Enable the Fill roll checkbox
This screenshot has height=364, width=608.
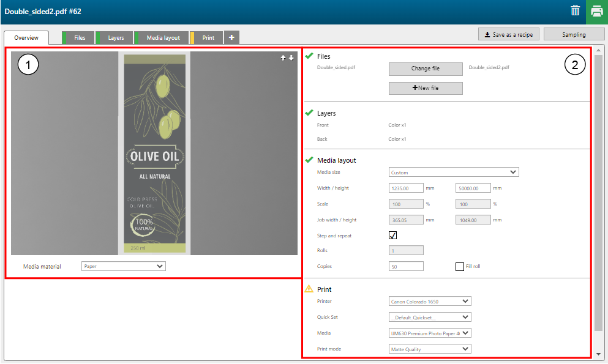coord(459,266)
